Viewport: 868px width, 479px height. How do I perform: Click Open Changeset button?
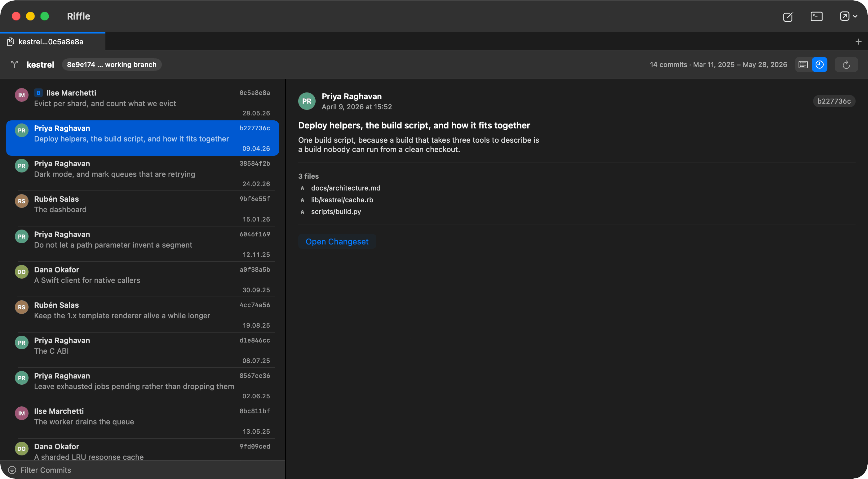[x=337, y=242]
